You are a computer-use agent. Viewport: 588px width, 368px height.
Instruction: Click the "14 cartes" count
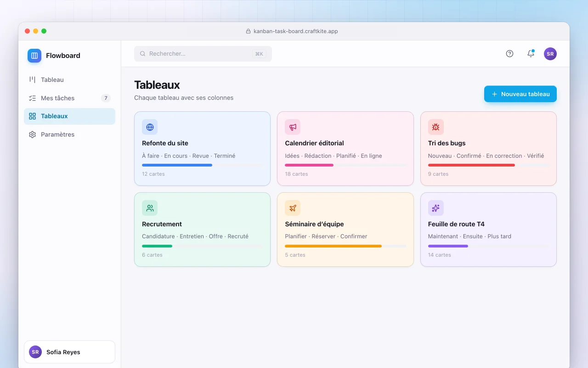point(440,255)
